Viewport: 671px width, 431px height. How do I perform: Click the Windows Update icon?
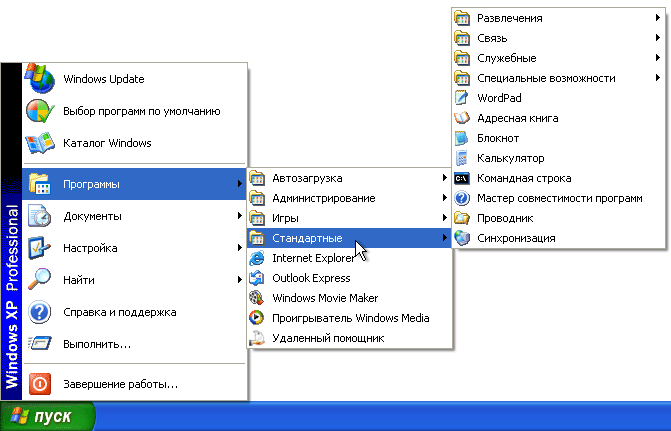coord(39,79)
